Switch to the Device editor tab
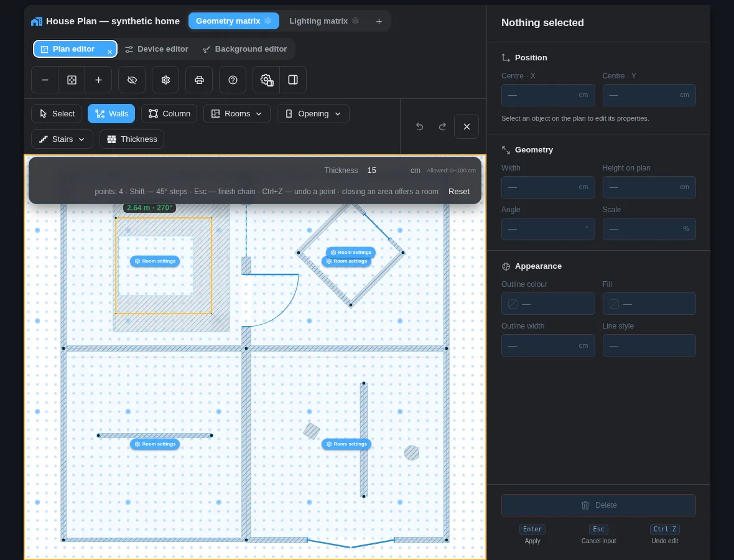The height and width of the screenshot is (560, 734). 157,49
